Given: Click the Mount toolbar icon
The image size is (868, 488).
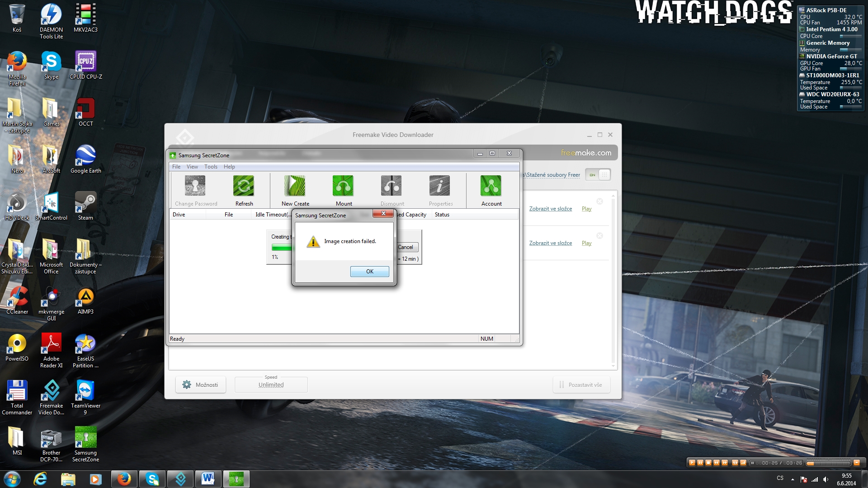Looking at the screenshot, I should point(343,186).
